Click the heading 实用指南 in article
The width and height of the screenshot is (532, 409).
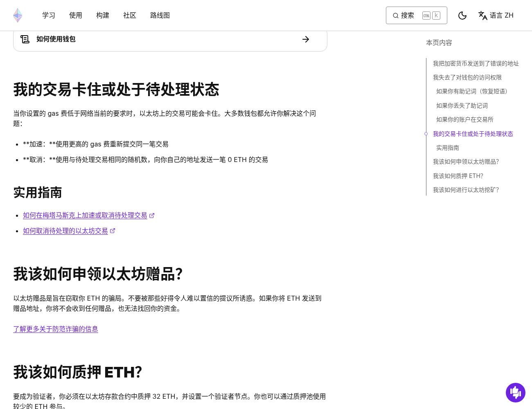38,192
